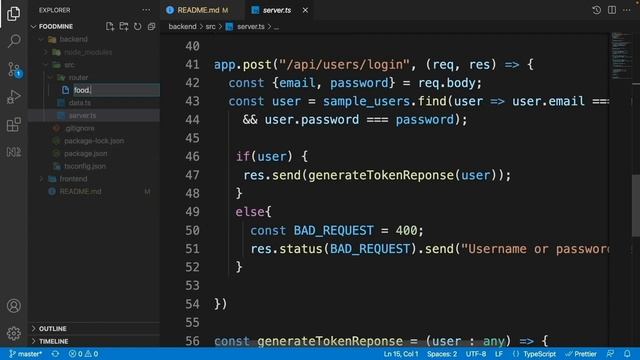Viewport: 640px width, 360px height.
Task: Open the .gitignore file
Action: [80, 128]
